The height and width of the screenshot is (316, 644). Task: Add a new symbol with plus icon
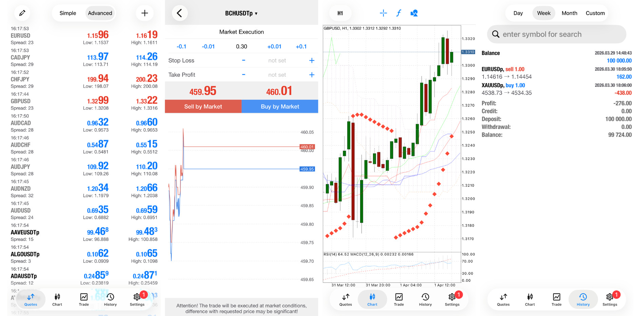144,13
